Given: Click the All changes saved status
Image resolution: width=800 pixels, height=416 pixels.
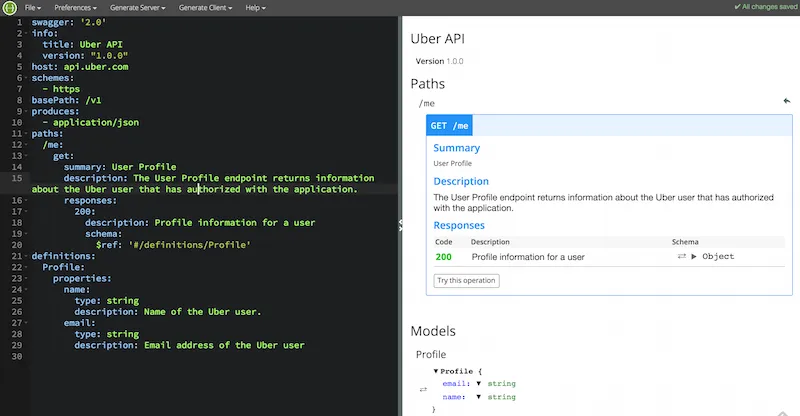Looking at the screenshot, I should [765, 7].
